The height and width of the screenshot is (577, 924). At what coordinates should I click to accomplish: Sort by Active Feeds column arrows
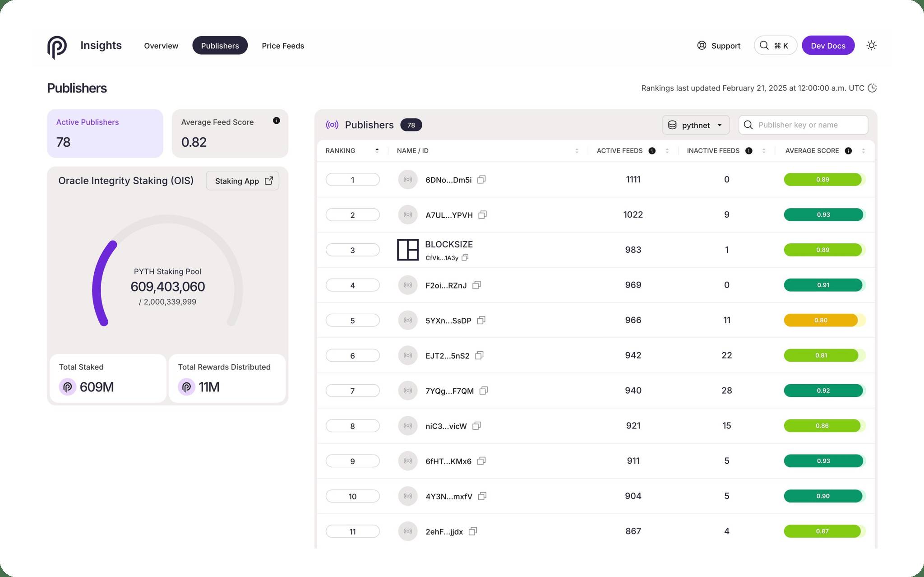pyautogui.click(x=667, y=151)
